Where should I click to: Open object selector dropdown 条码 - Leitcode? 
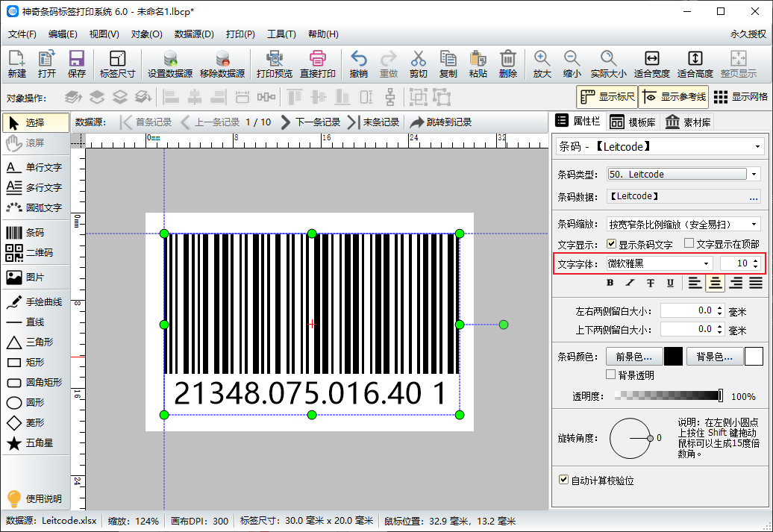pos(660,146)
